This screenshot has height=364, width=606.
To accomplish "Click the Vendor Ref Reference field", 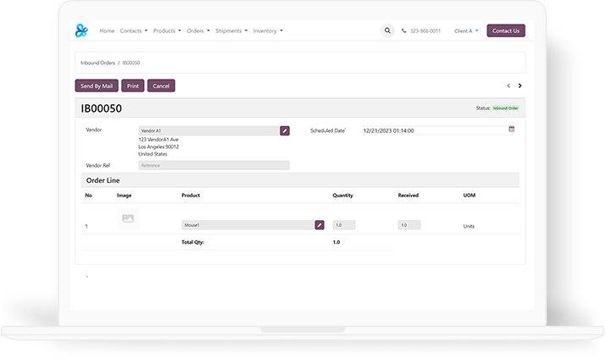I will (214, 165).
